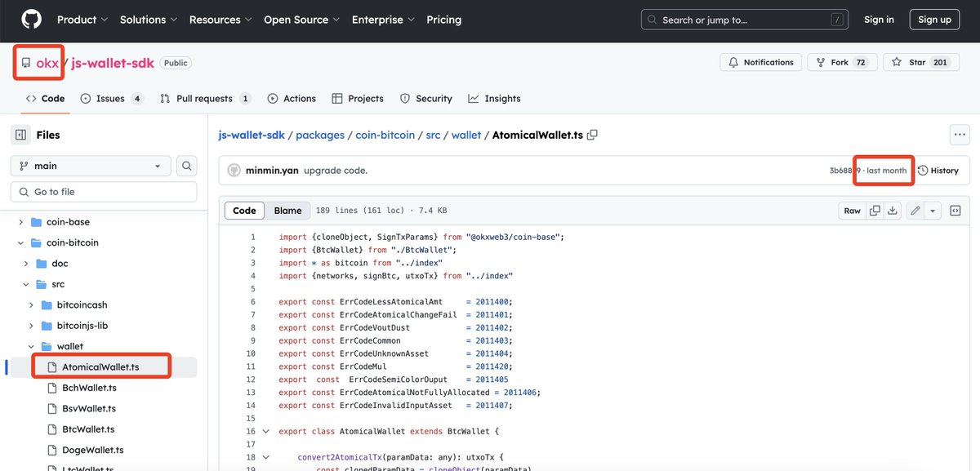This screenshot has width=980, height=471.
Task: Click the avatar of minmin.yan
Action: pyautogui.click(x=234, y=171)
